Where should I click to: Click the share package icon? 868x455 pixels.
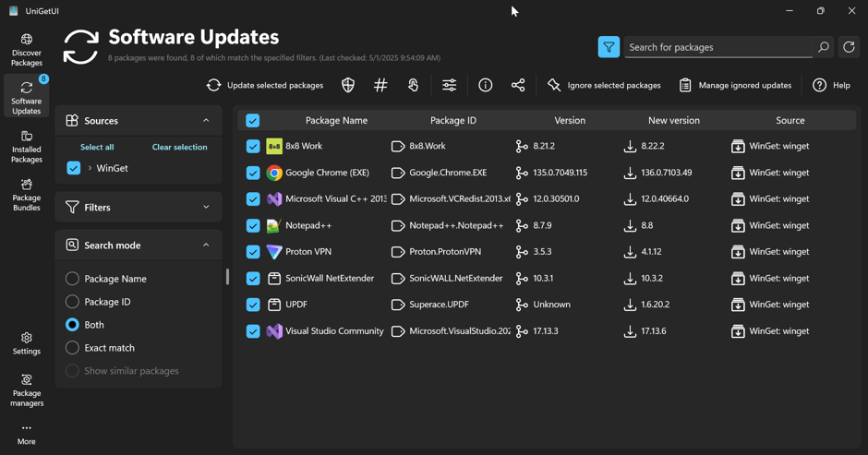(x=518, y=85)
